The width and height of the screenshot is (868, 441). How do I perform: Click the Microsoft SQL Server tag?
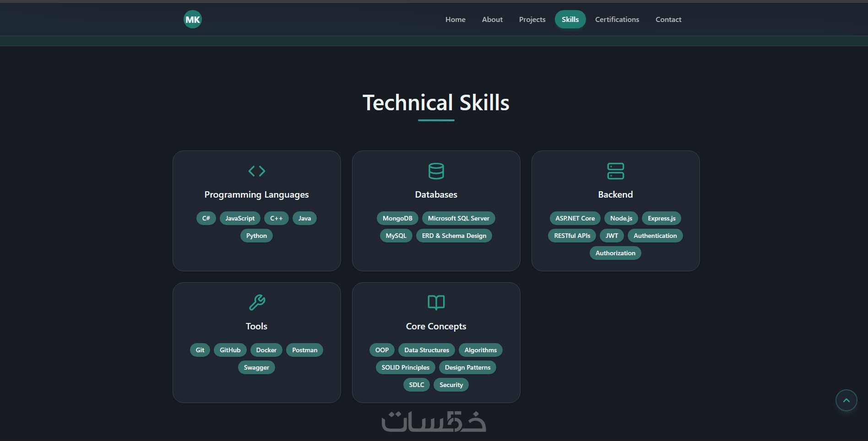[x=459, y=218]
